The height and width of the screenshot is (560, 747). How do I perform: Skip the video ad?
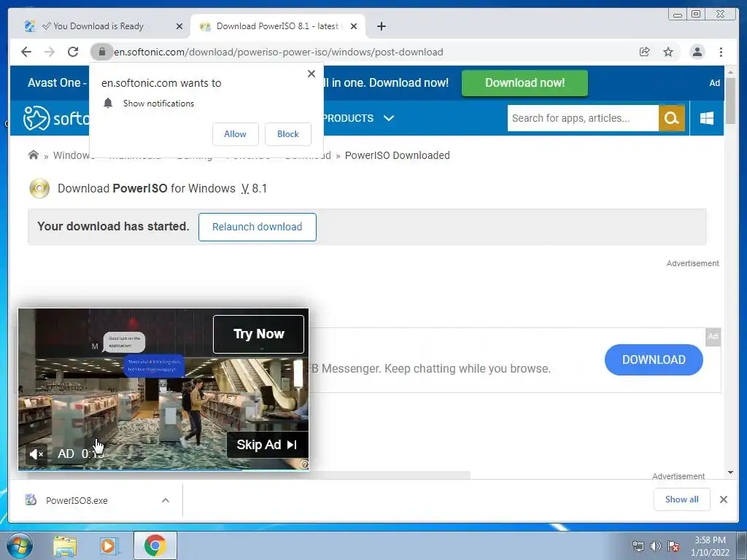point(267,445)
